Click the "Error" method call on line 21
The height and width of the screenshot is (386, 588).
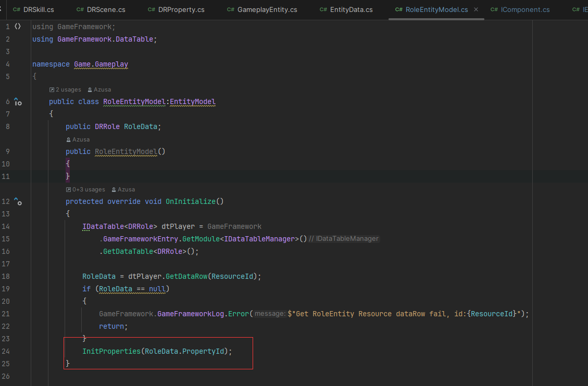(239, 314)
